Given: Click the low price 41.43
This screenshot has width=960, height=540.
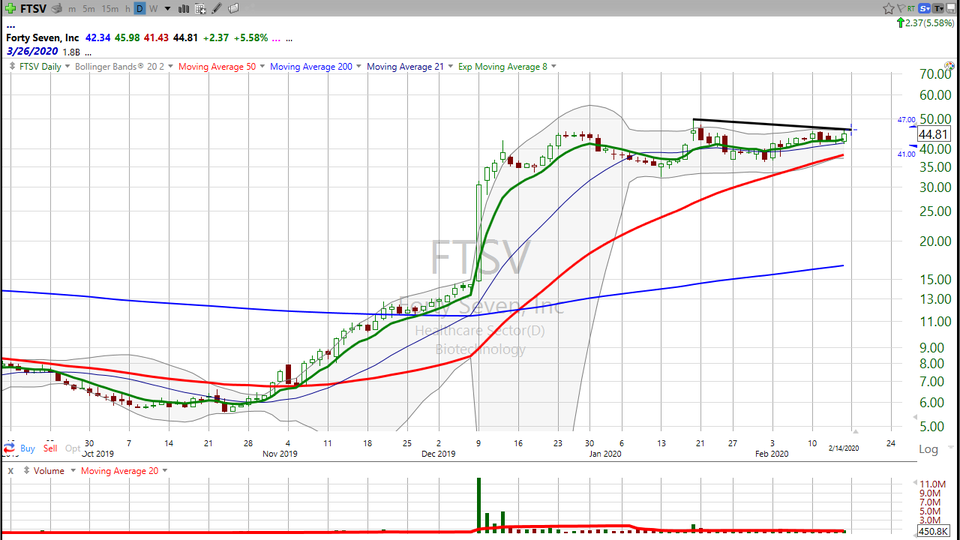Looking at the screenshot, I should click(156, 38).
